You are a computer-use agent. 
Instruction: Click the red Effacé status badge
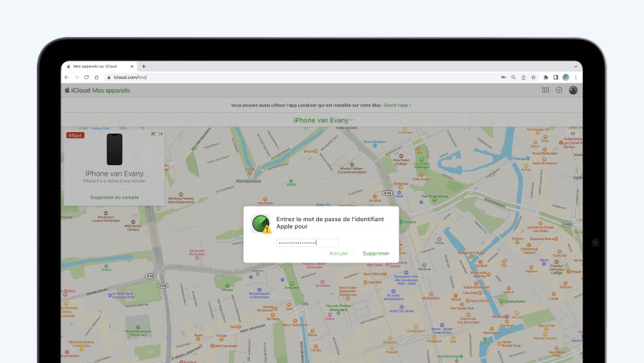click(x=75, y=135)
